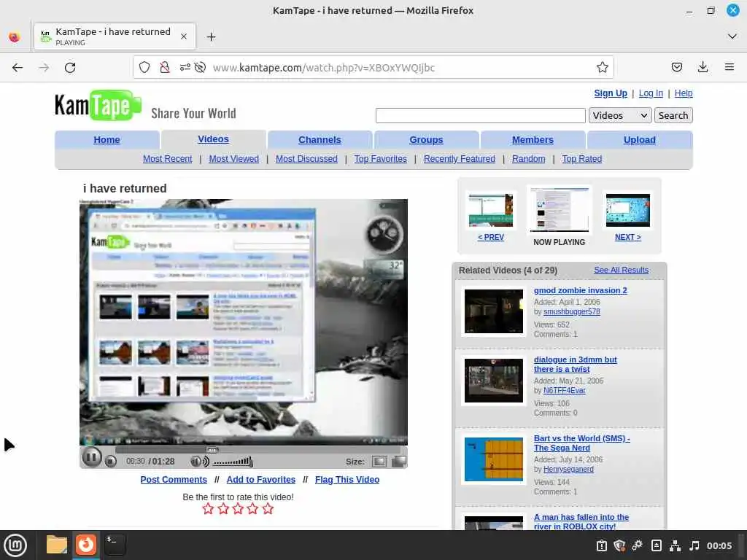Image resolution: width=747 pixels, height=560 pixels.
Task: Adjust the player volume bars slider
Action: coord(233,461)
